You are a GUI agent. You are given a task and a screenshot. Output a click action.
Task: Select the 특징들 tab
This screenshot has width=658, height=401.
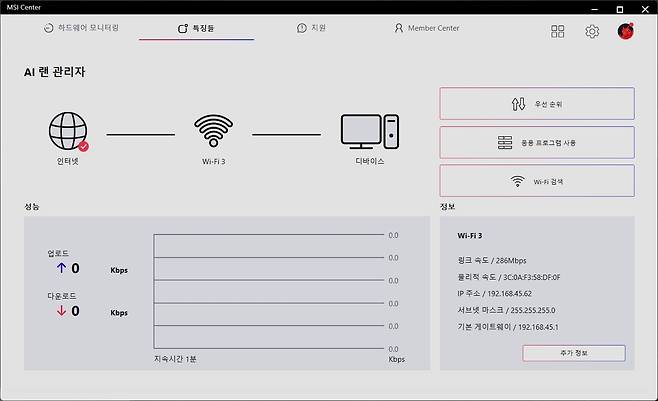[196, 29]
